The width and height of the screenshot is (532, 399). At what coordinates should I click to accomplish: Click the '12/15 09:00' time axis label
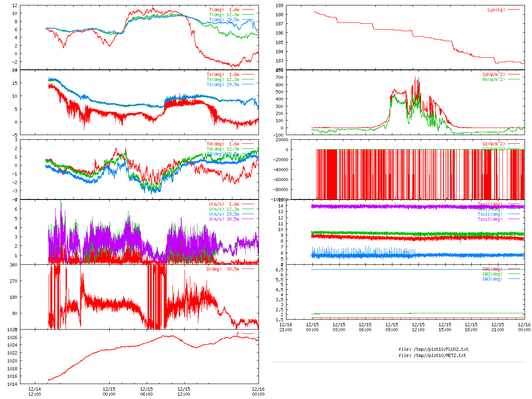(392, 327)
